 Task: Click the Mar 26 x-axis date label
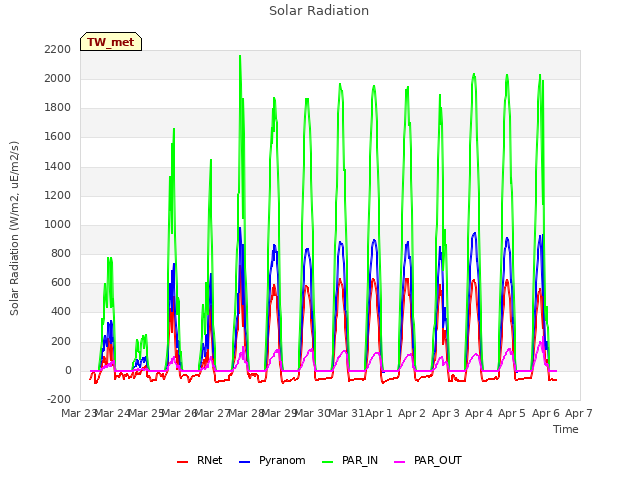click(x=179, y=413)
